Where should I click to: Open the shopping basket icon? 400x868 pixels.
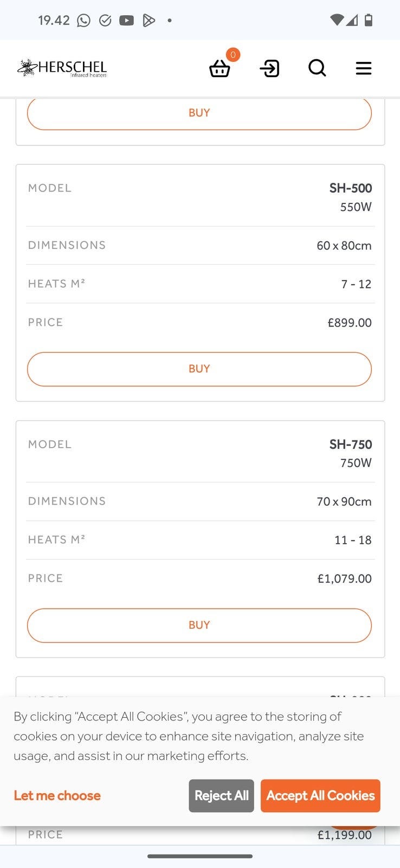pos(220,69)
